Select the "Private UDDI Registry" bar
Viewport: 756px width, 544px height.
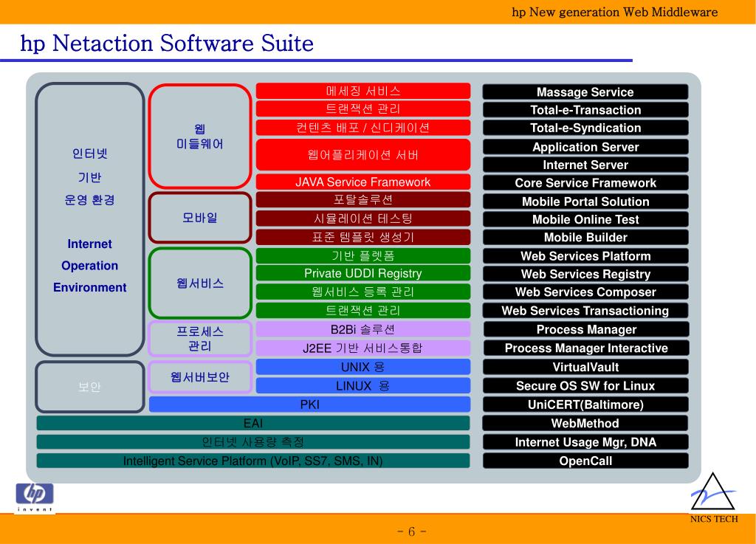pyautogui.click(x=363, y=273)
